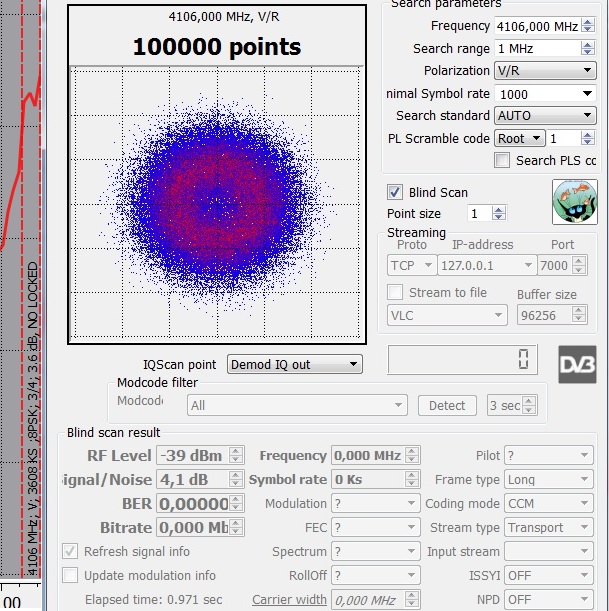
Task: Open the Spectrum result dropdown
Action: tap(376, 551)
